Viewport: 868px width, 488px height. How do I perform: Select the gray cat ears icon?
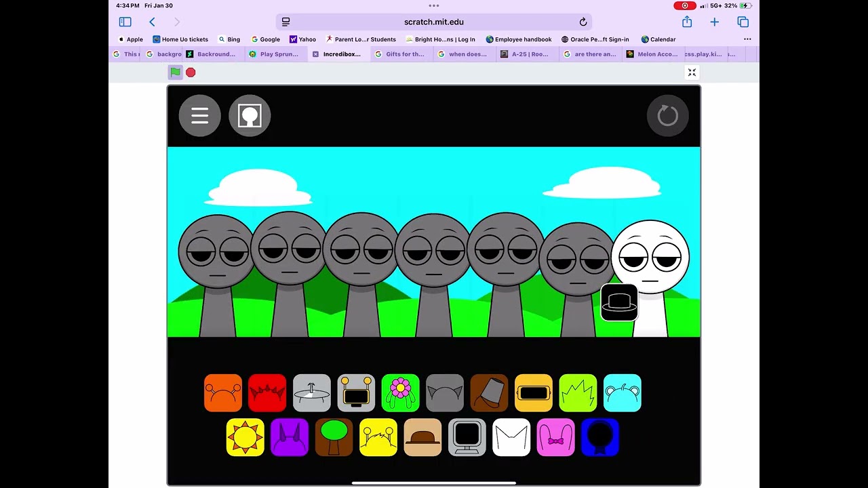click(445, 393)
